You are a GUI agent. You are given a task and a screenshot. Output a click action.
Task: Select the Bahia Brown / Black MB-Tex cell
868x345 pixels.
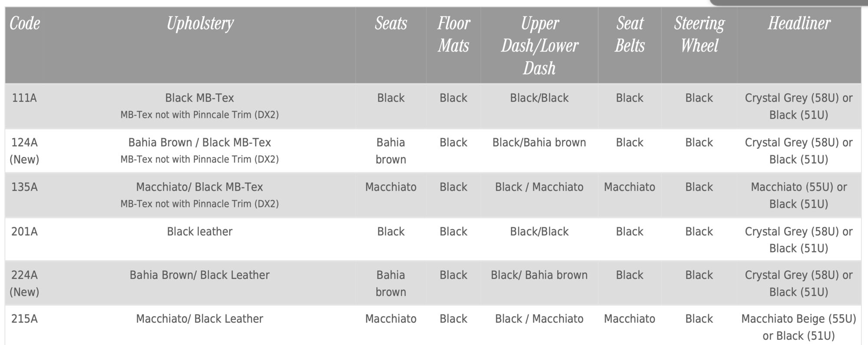click(200, 143)
